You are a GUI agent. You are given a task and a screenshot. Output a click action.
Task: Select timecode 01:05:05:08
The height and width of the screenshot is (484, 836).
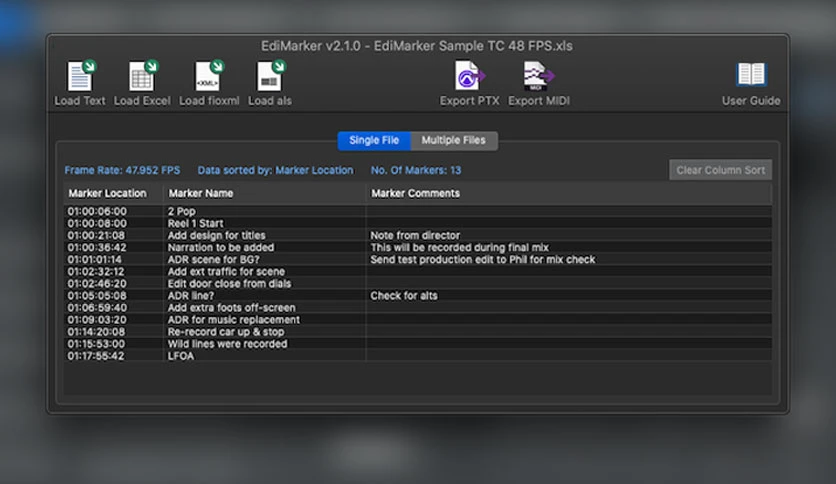[97, 296]
